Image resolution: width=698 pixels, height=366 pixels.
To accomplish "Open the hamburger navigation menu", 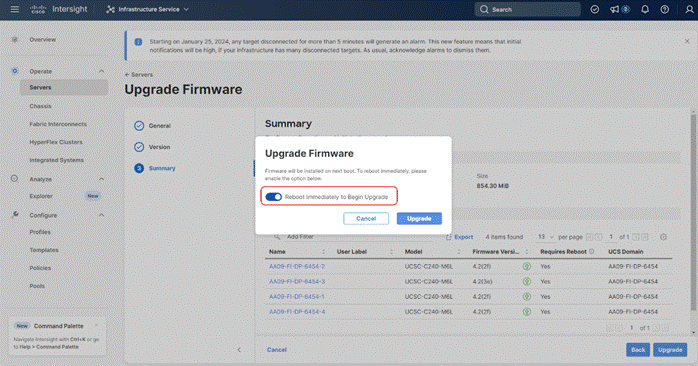I will tap(15, 9).
